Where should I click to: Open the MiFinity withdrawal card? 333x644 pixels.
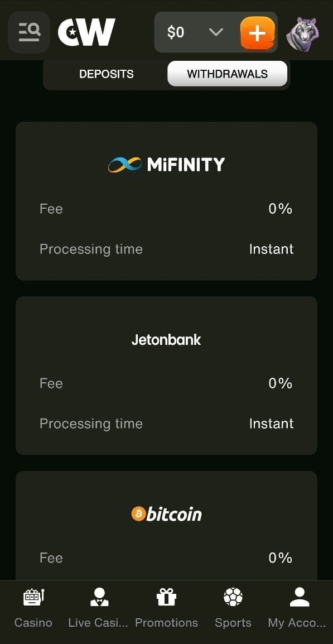click(x=166, y=201)
